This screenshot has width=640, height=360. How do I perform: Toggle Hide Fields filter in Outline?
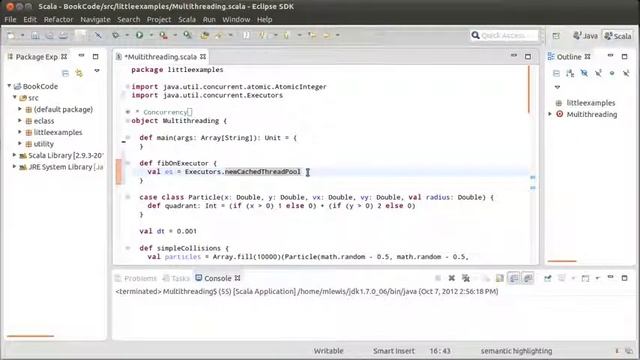(x=584, y=73)
